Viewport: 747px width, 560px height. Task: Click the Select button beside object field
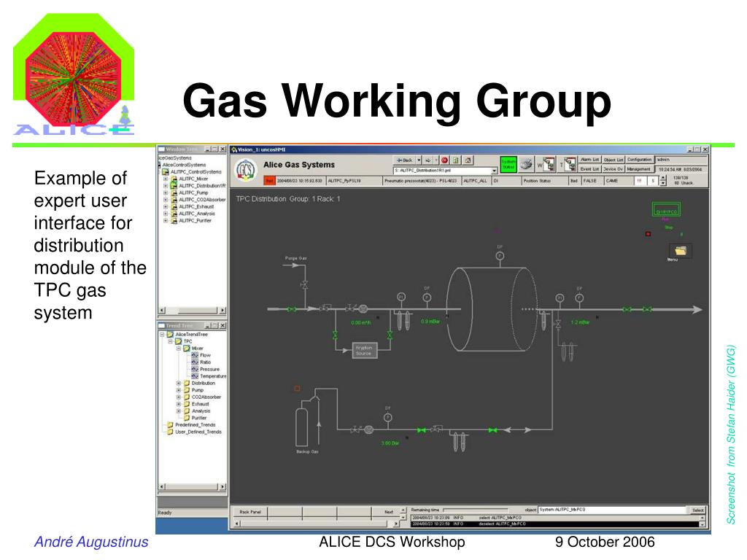coord(697,510)
